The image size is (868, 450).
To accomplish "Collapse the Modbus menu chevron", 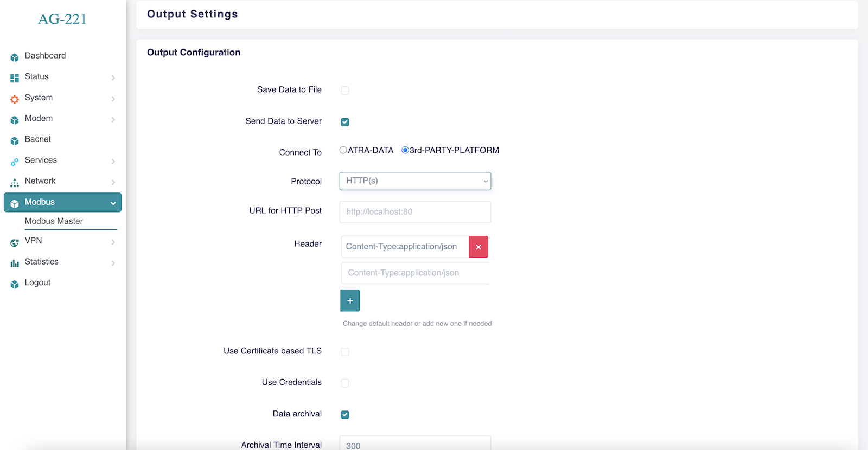I will (x=113, y=203).
